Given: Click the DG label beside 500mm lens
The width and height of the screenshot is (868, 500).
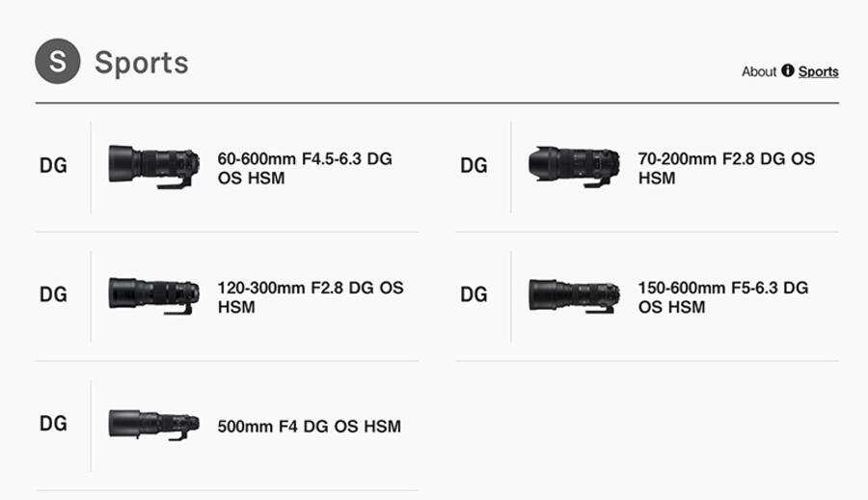Looking at the screenshot, I should coord(54,424).
